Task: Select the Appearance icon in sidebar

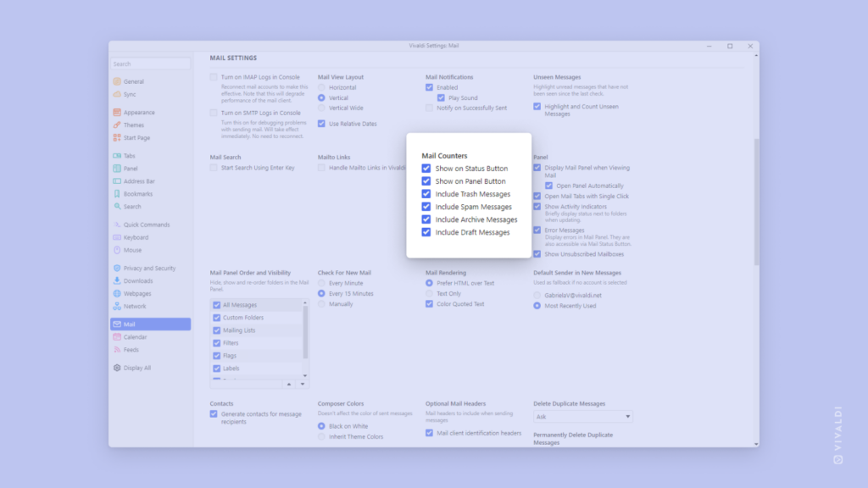Action: tap(117, 113)
